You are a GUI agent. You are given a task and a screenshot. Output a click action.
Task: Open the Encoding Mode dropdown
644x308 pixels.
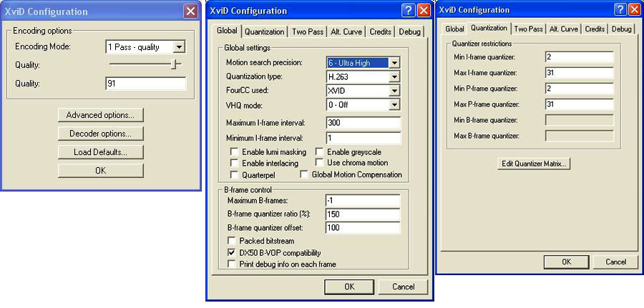[x=179, y=47]
